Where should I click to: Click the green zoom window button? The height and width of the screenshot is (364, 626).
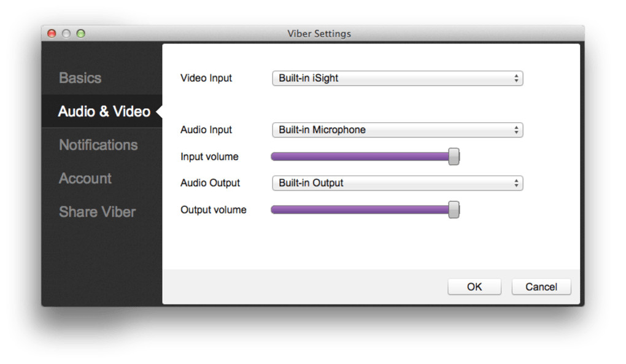click(x=80, y=34)
